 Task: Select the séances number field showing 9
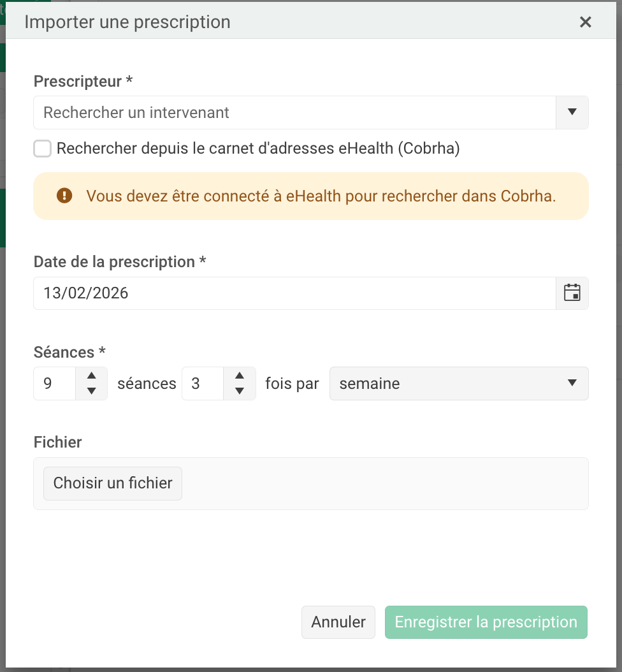[x=55, y=384]
